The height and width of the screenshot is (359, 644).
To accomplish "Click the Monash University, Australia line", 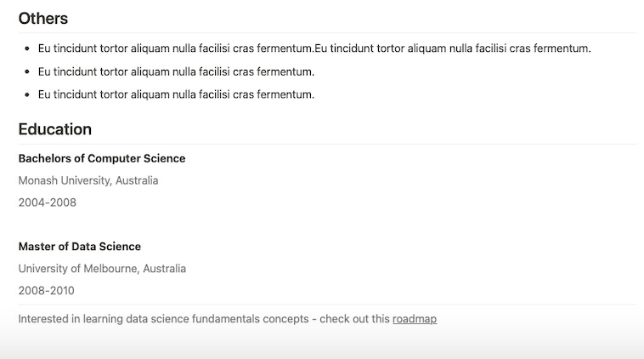I will point(88,180).
